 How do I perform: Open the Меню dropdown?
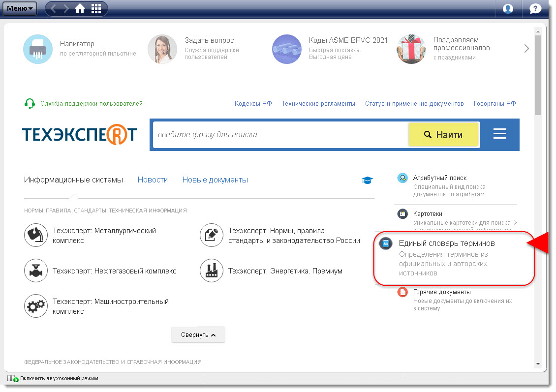tap(20, 8)
